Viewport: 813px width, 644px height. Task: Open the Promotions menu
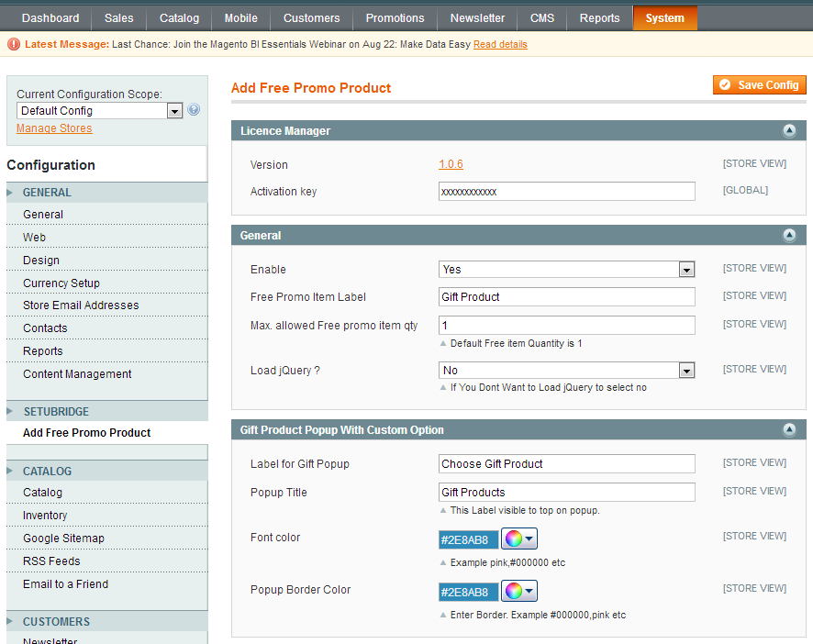click(x=395, y=18)
